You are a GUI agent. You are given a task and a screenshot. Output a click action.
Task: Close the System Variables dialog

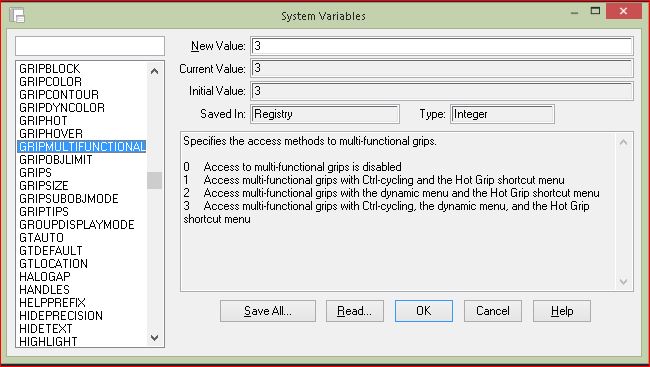[x=623, y=11]
